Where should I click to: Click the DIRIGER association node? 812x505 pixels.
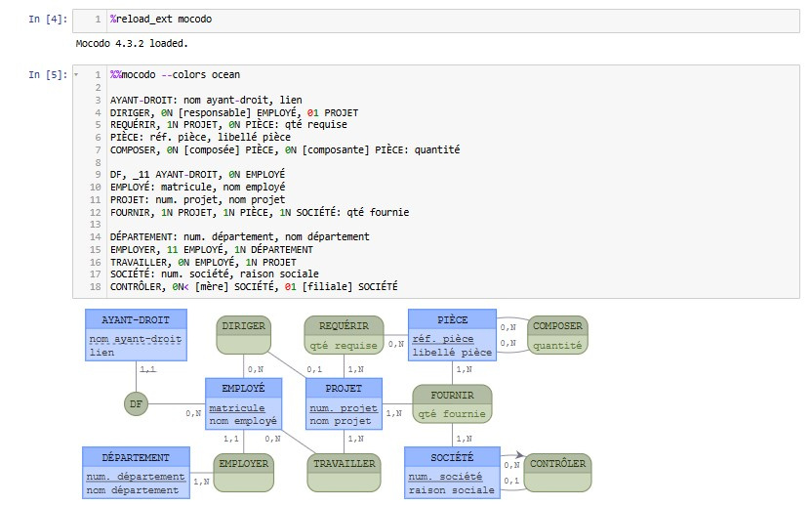click(243, 335)
